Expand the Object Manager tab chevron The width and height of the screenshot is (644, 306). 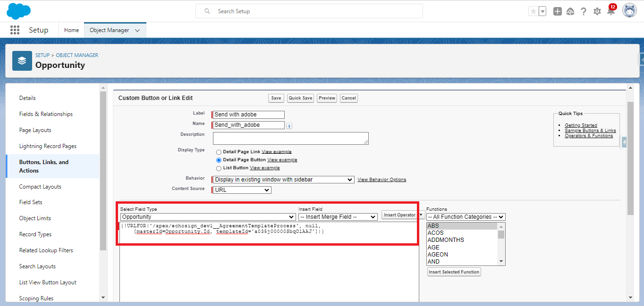tap(137, 30)
